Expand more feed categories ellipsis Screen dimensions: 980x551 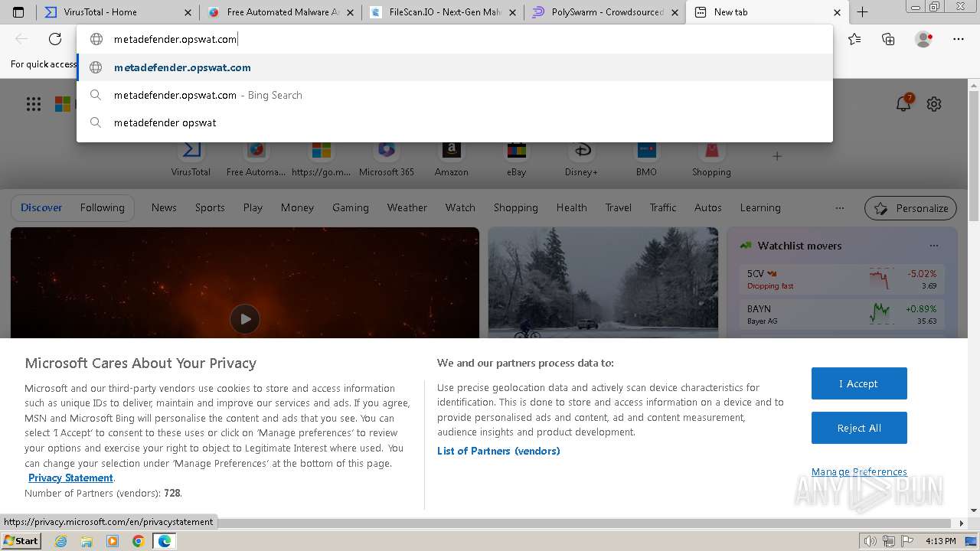tap(840, 207)
